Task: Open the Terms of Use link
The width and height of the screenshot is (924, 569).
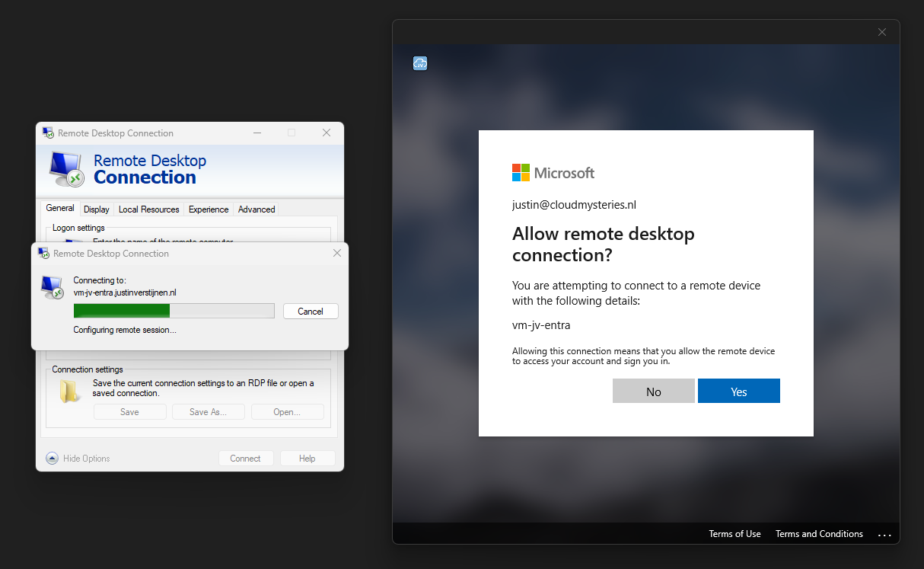Action: click(x=734, y=534)
